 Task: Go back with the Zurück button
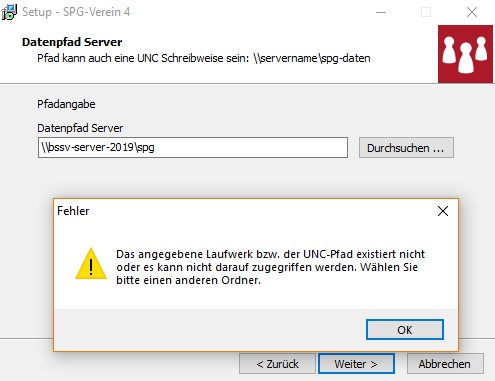point(277,364)
